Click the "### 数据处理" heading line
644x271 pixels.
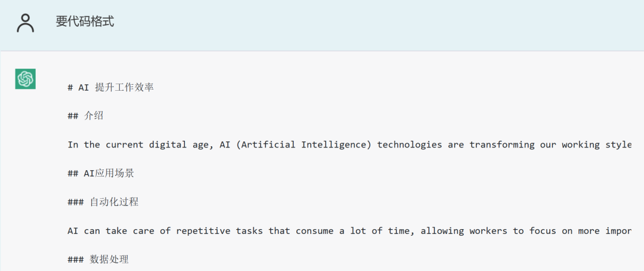[98, 260]
